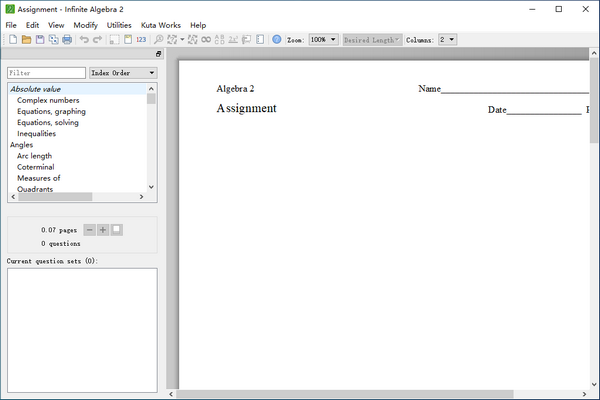Open the Columns dropdown
The image size is (600, 400).
(447, 40)
